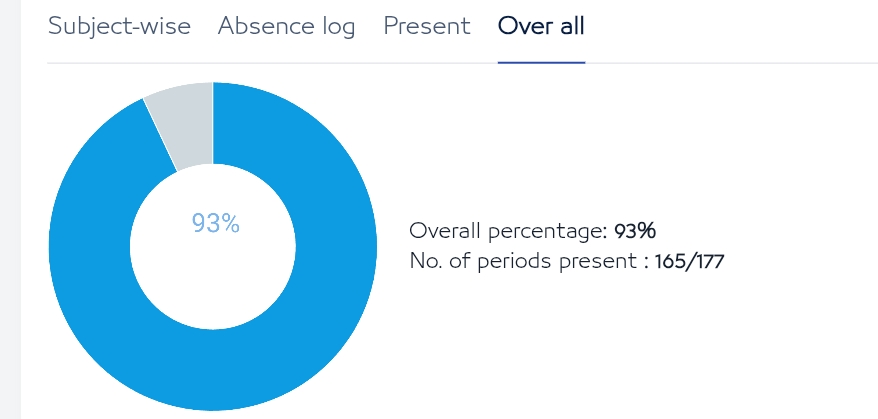
Task: Click the bold 93% value beside Overall percentage
Action: click(x=635, y=231)
